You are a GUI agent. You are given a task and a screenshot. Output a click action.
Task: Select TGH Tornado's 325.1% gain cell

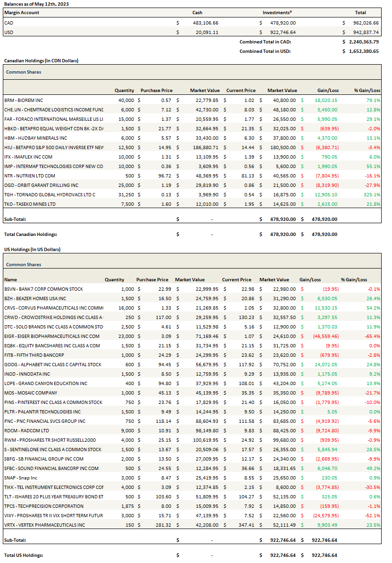click(370, 194)
